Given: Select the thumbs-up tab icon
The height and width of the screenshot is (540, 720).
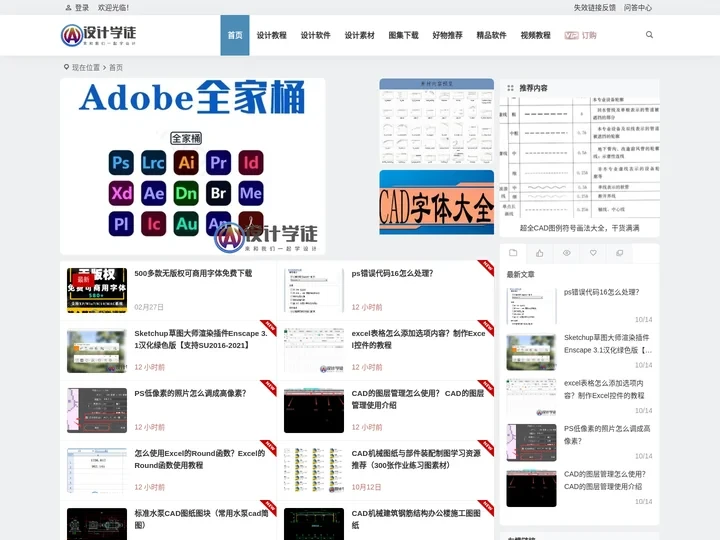Looking at the screenshot, I should pos(540,253).
